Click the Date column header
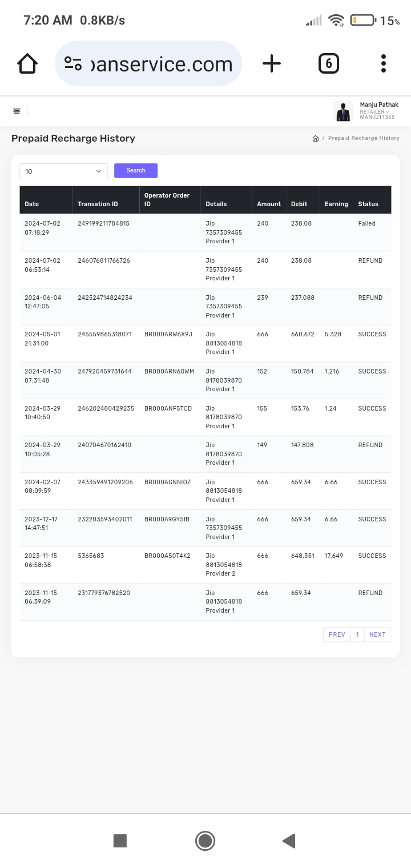This screenshot has width=411, height=868. click(x=32, y=204)
